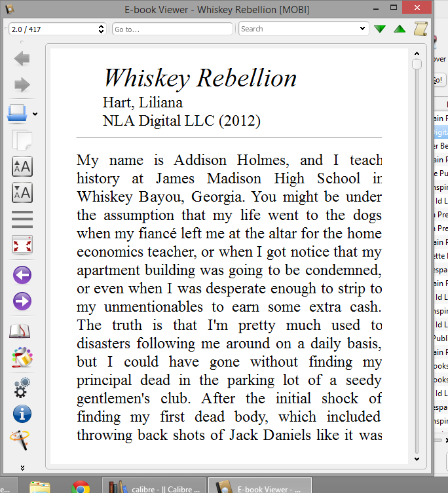
Task: Expand hidden toolbar items chevron
Action: click(x=22, y=468)
